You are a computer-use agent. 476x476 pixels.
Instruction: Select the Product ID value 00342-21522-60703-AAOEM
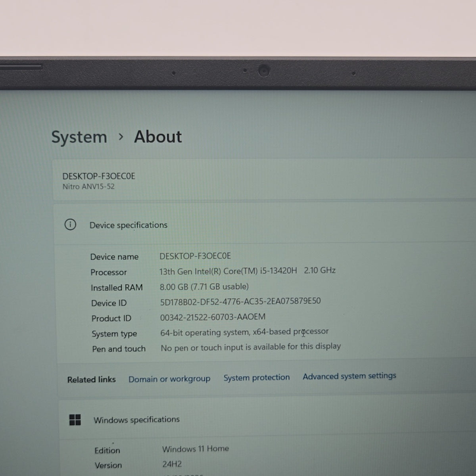[x=213, y=317]
